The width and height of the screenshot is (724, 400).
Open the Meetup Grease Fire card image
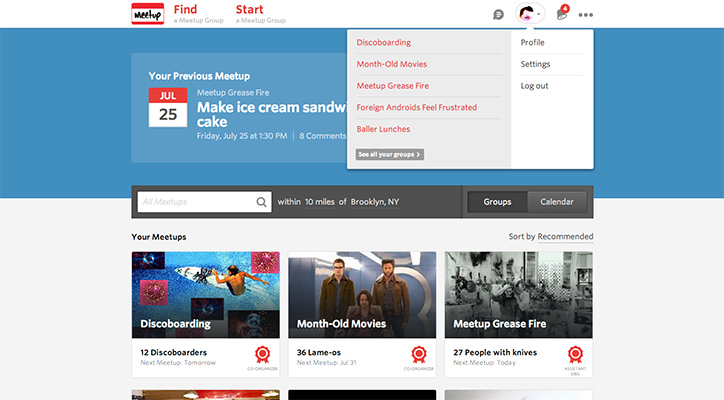click(x=519, y=295)
